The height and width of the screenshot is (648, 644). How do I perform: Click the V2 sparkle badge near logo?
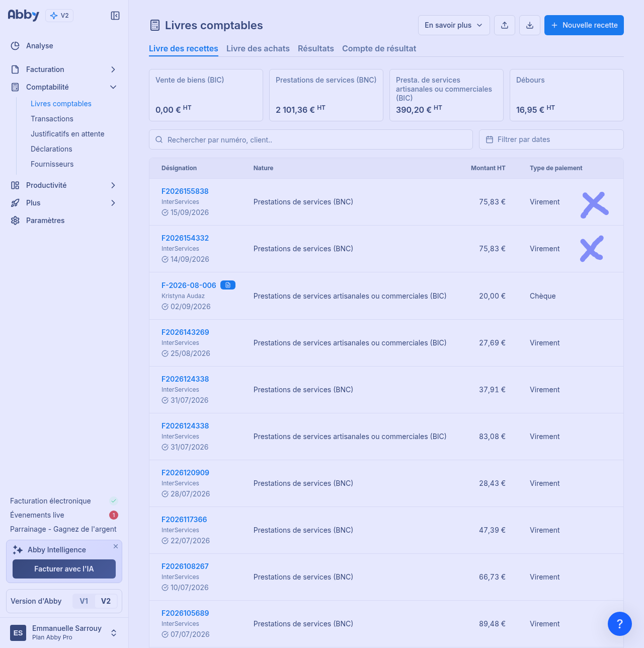pyautogui.click(x=59, y=16)
